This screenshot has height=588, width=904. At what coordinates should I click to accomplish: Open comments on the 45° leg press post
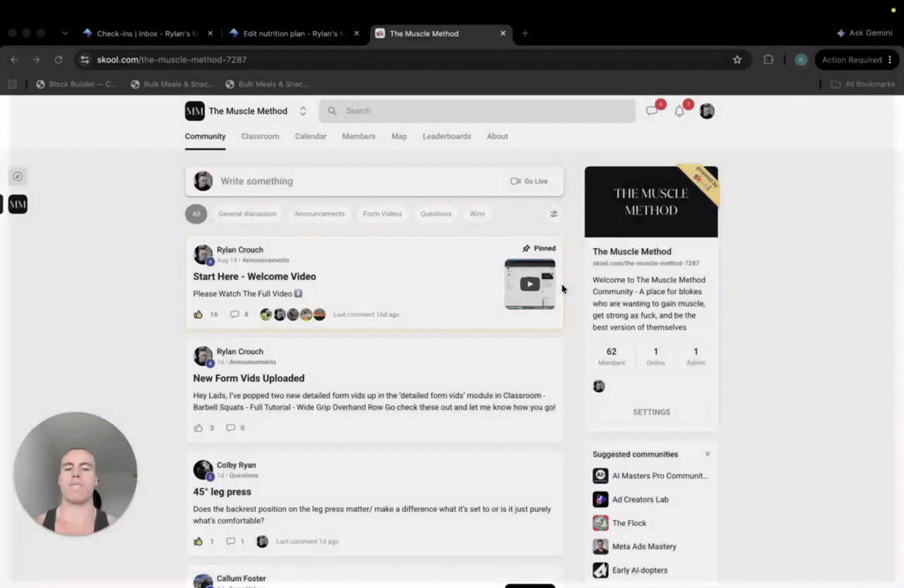[x=230, y=541]
